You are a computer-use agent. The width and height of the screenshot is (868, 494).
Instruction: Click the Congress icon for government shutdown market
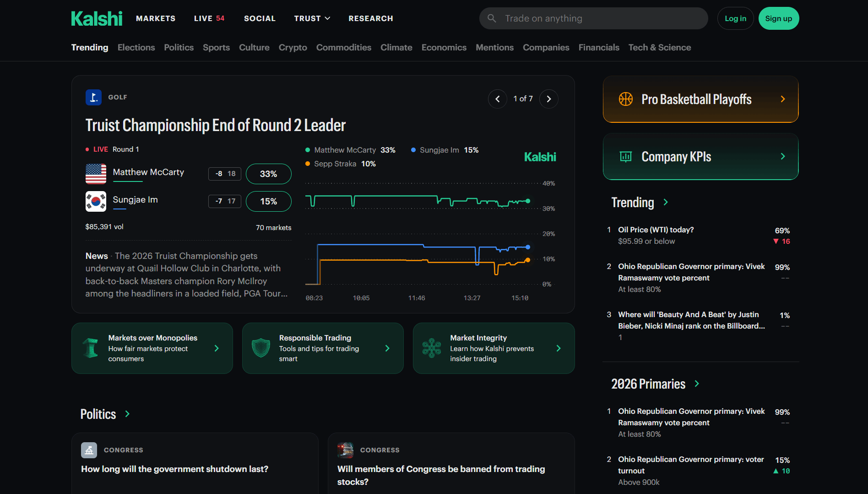(89, 450)
